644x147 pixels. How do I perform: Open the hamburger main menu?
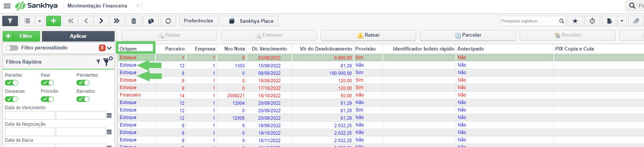[x=7, y=6]
